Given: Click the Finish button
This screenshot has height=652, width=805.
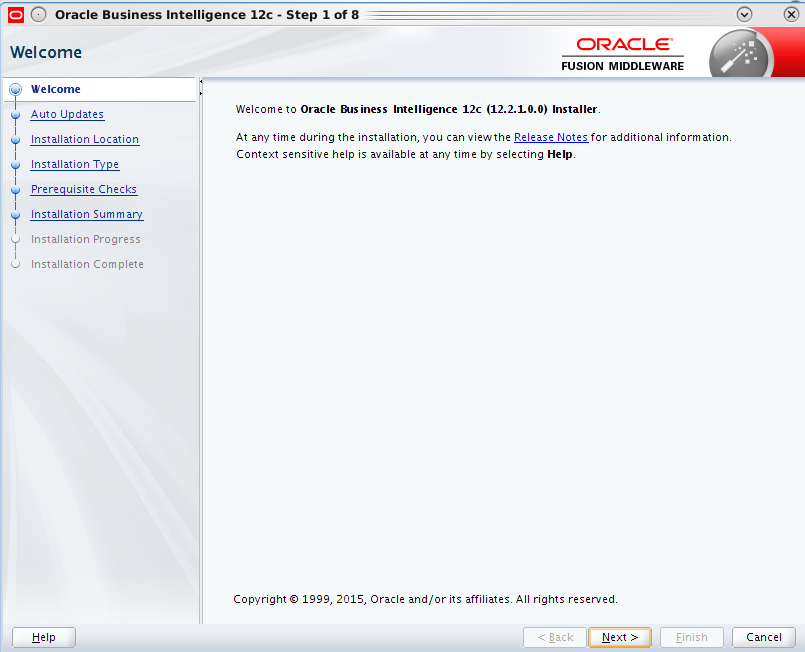Looking at the screenshot, I should (x=692, y=637).
